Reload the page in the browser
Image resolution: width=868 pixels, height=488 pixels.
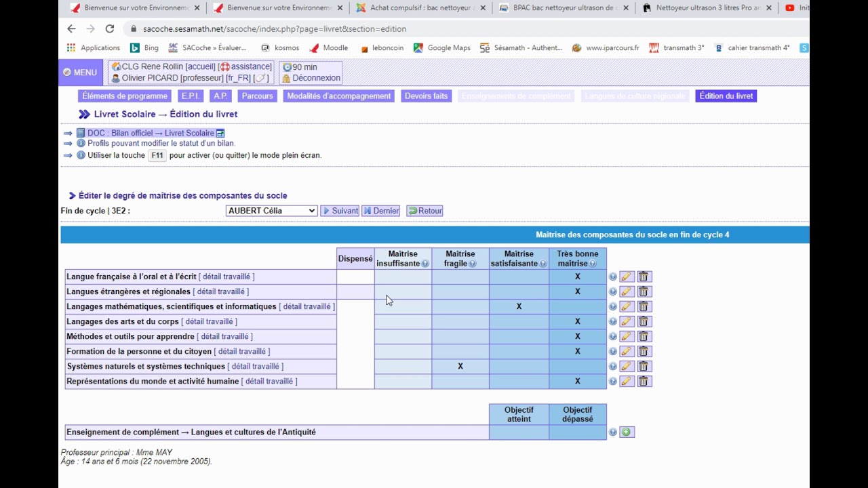coord(110,29)
